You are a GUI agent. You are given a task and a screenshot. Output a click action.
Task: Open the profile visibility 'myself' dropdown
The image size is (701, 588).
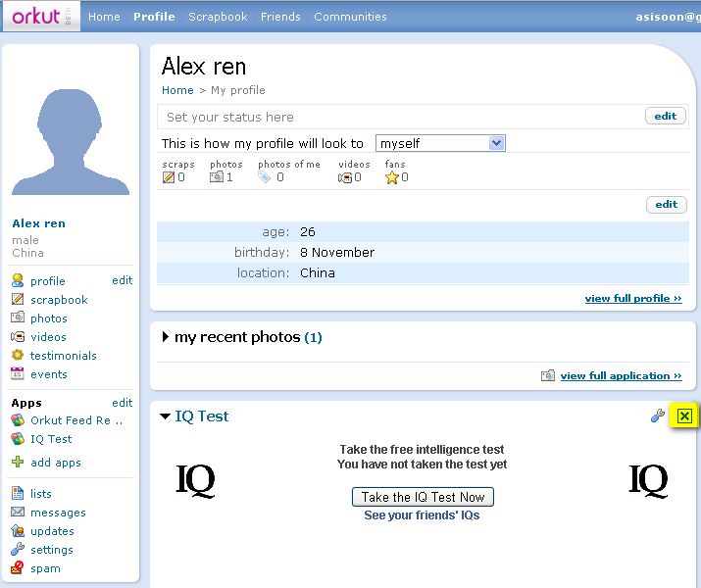pyautogui.click(x=440, y=143)
